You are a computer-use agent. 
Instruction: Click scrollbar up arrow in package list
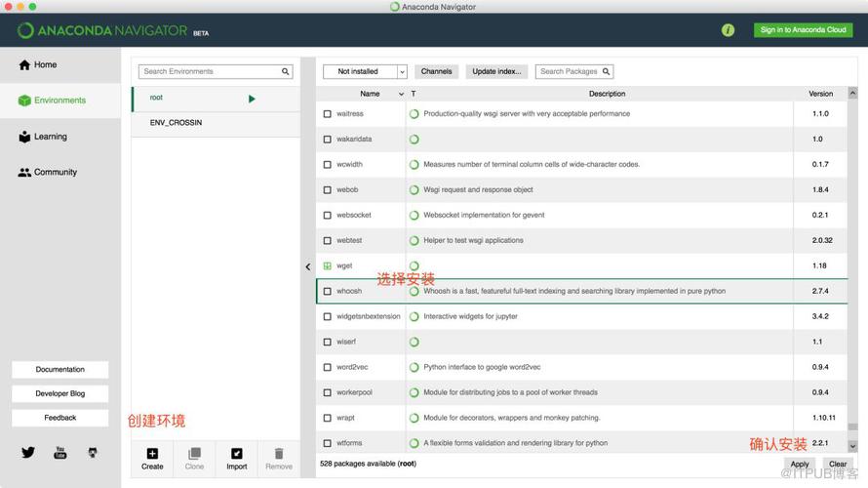pos(852,93)
